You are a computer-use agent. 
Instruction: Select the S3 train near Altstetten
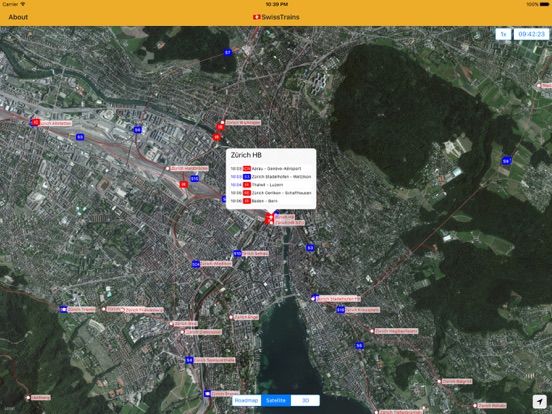pos(80,137)
